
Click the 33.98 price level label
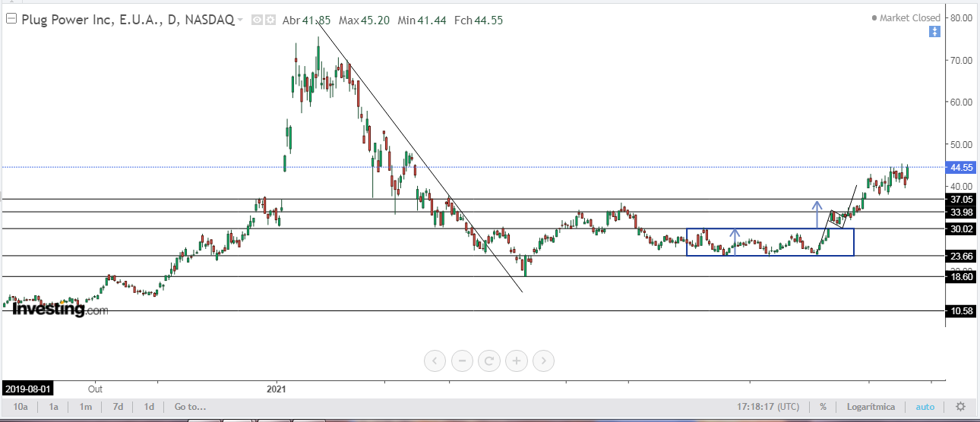pyautogui.click(x=962, y=212)
